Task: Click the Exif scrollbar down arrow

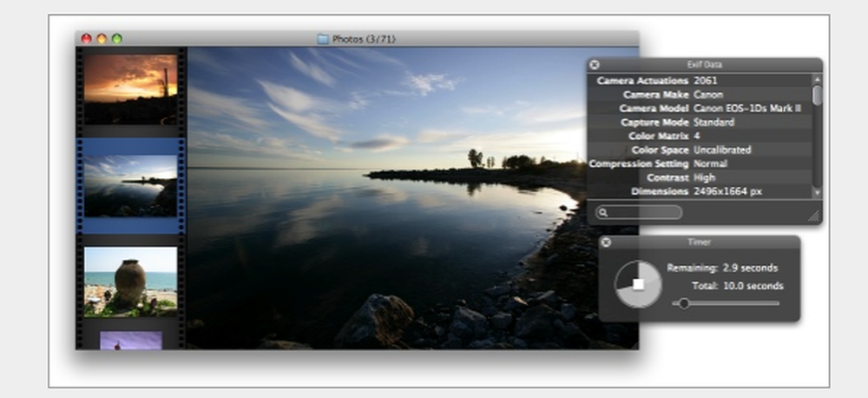Action: point(817,192)
